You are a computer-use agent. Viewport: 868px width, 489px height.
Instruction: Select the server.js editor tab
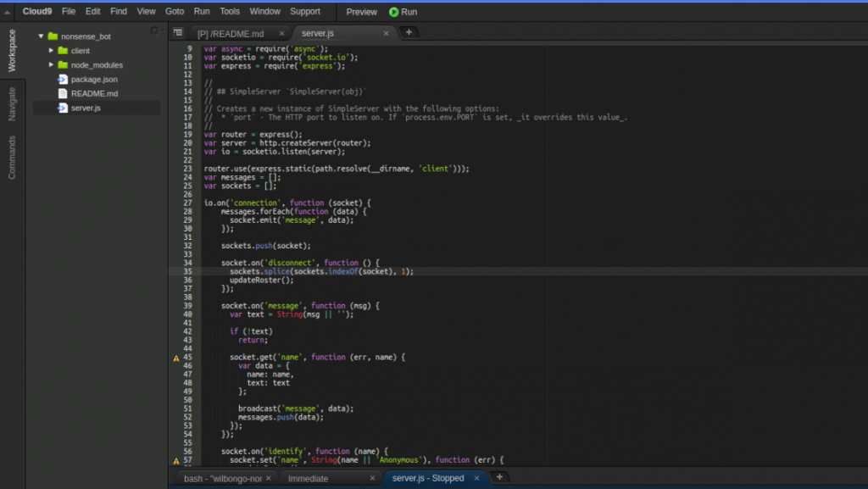(x=318, y=33)
